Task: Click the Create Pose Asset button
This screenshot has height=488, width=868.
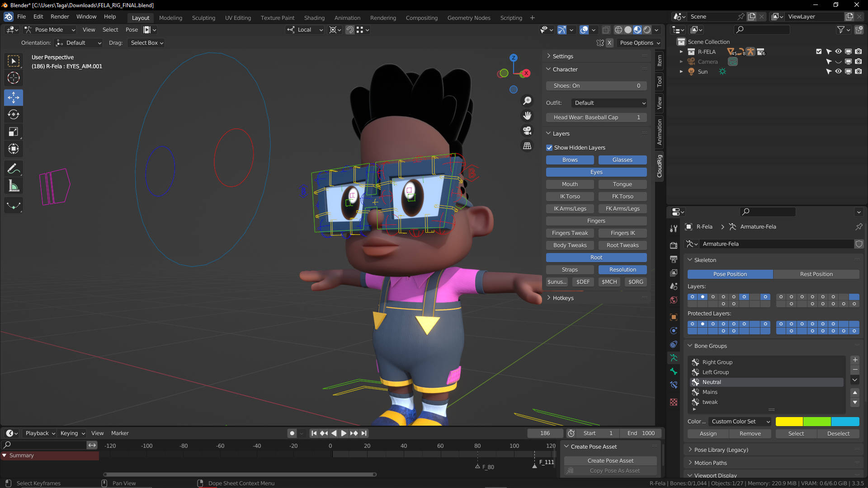Action: click(610, 460)
